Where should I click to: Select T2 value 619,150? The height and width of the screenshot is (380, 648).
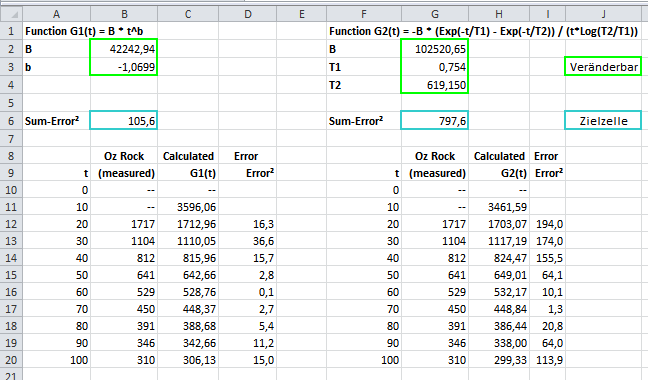click(x=435, y=85)
